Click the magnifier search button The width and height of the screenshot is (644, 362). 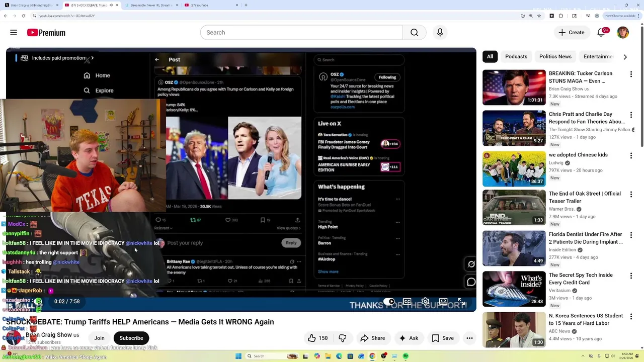click(x=415, y=33)
